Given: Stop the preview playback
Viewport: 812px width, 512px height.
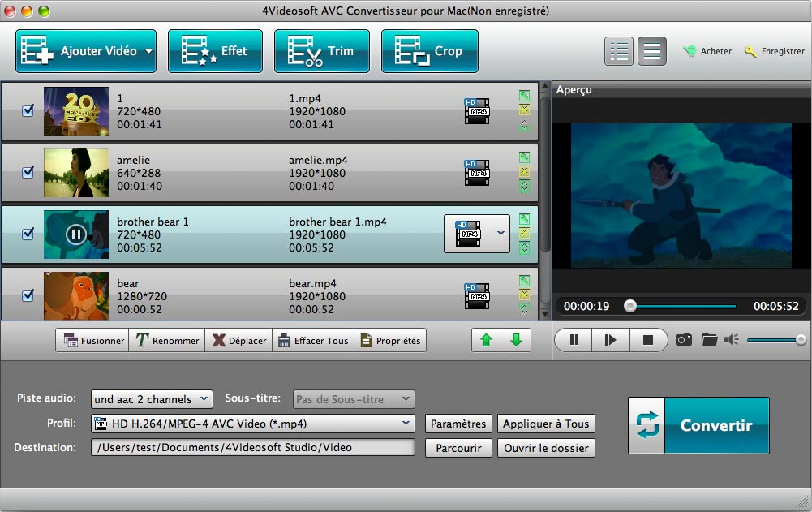Looking at the screenshot, I should [x=647, y=340].
